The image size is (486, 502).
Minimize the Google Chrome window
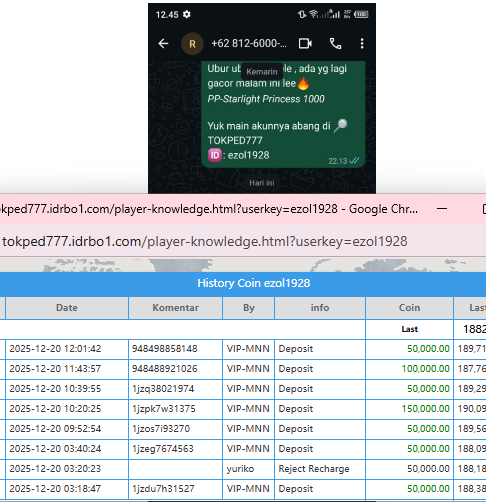click(x=442, y=209)
